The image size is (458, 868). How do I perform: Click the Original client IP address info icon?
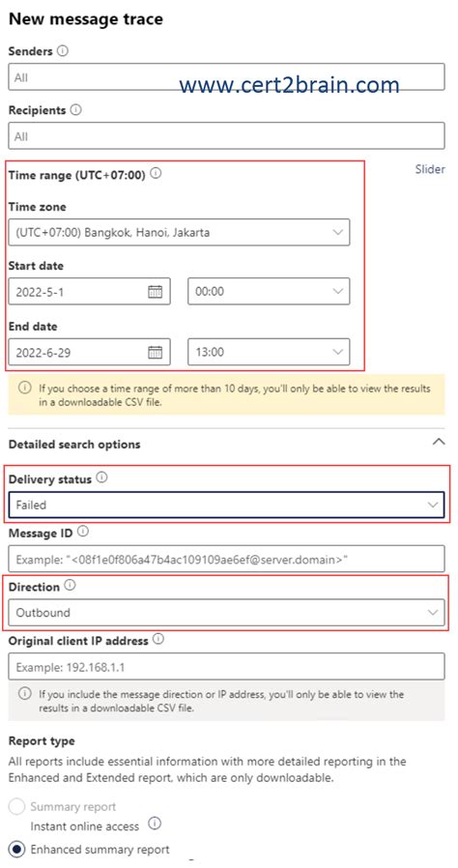pyautogui.click(x=158, y=640)
